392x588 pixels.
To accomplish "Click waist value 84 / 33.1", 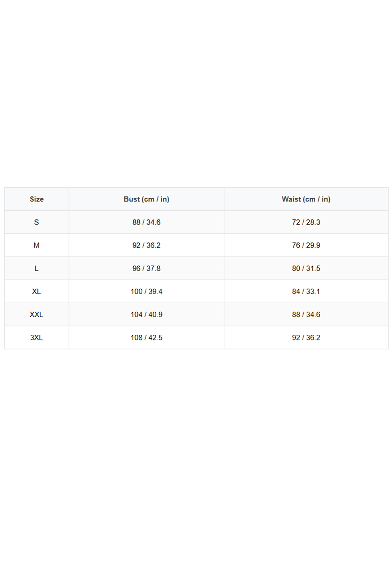I will click(306, 291).
